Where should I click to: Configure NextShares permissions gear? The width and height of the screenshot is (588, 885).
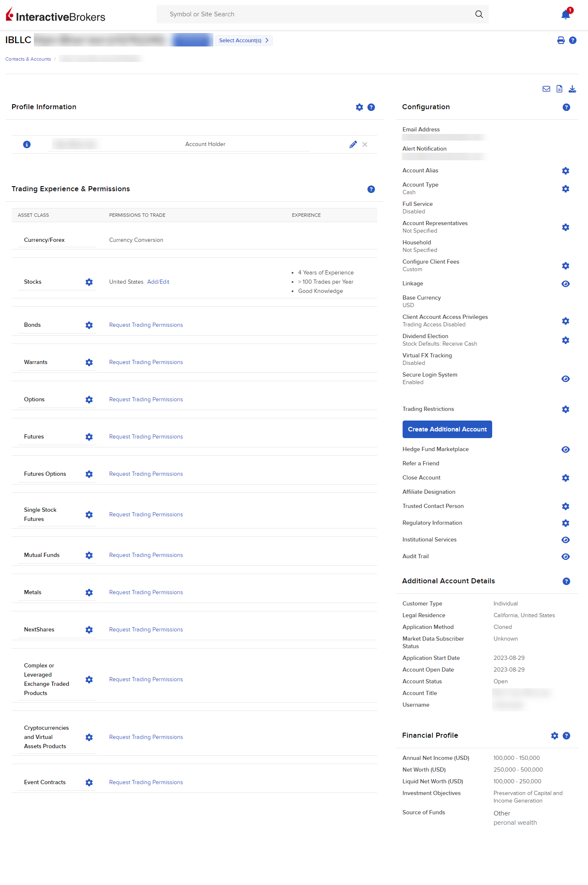tap(89, 630)
